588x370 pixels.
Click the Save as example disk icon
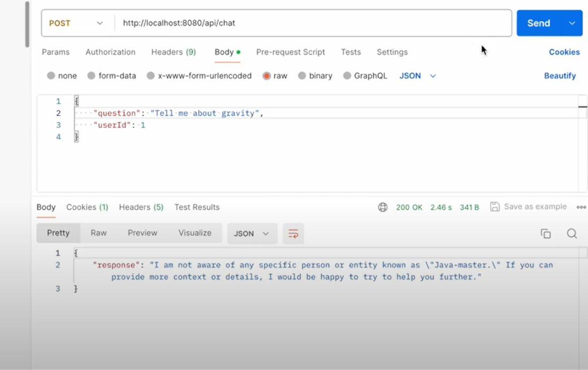click(x=494, y=207)
